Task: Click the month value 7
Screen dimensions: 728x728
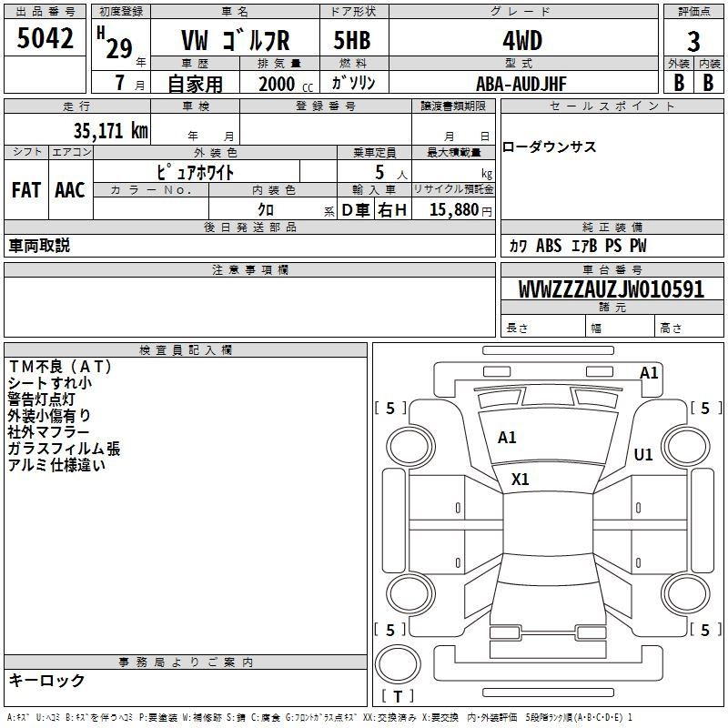Action: click(120, 83)
